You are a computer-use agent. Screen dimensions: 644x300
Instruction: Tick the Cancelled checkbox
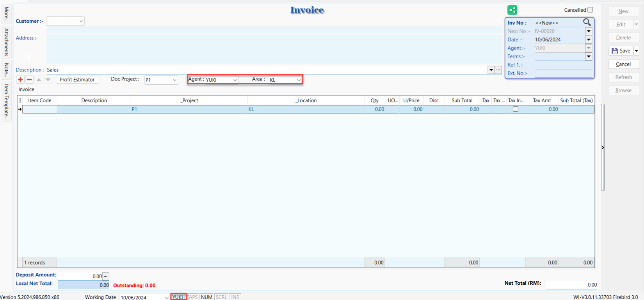click(590, 10)
